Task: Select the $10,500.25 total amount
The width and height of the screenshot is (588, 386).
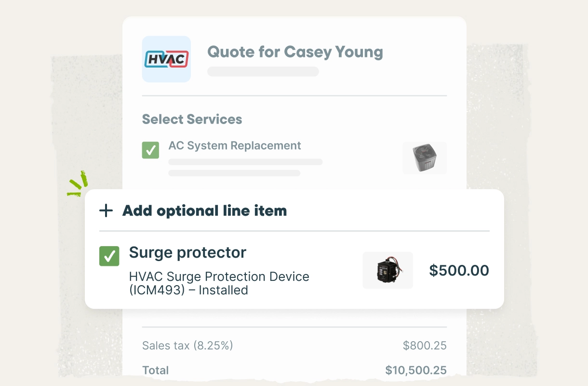Action: [415, 371]
